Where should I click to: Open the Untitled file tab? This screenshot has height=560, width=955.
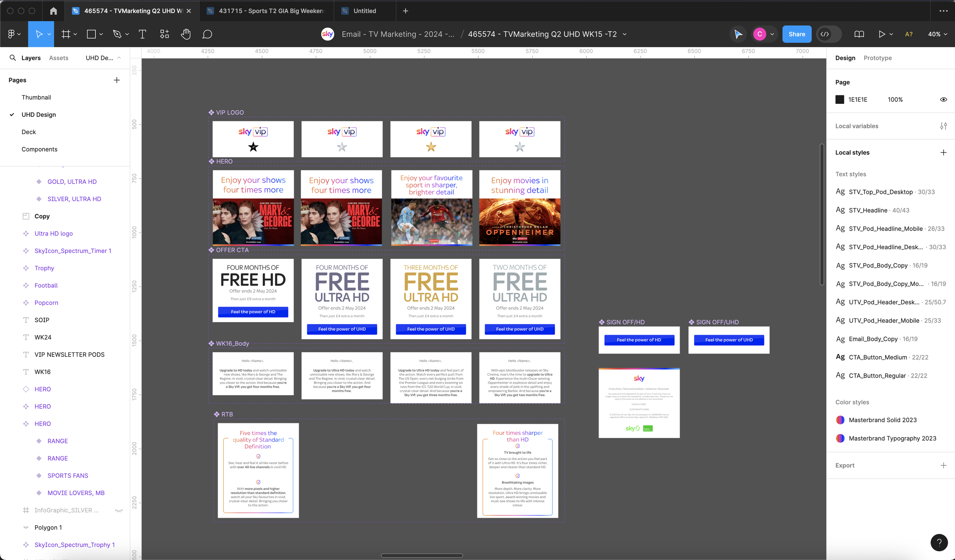point(364,11)
